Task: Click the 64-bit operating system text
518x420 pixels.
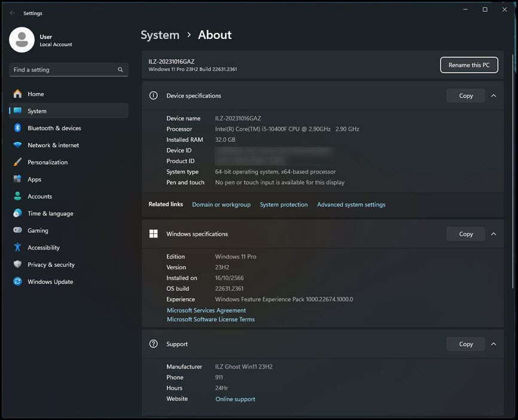Action: (276, 172)
